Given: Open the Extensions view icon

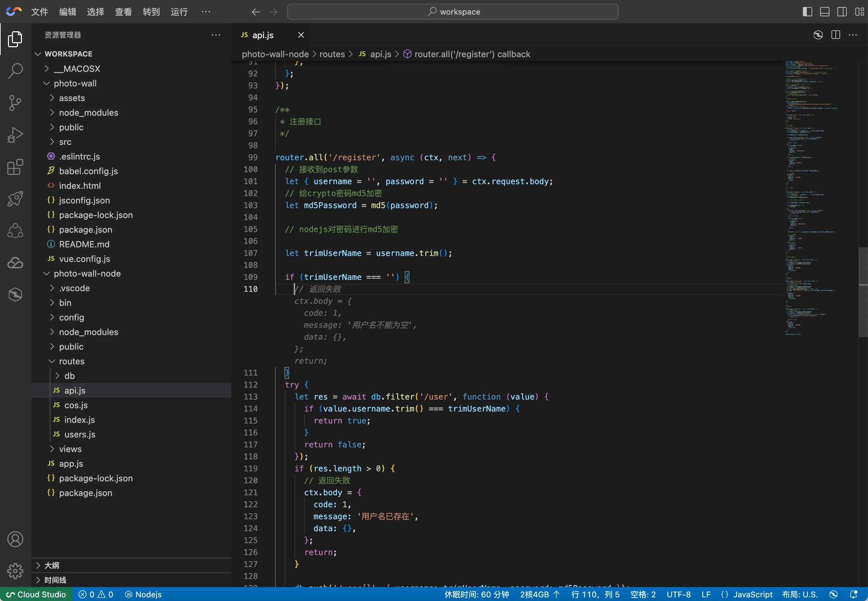Looking at the screenshot, I should [15, 167].
